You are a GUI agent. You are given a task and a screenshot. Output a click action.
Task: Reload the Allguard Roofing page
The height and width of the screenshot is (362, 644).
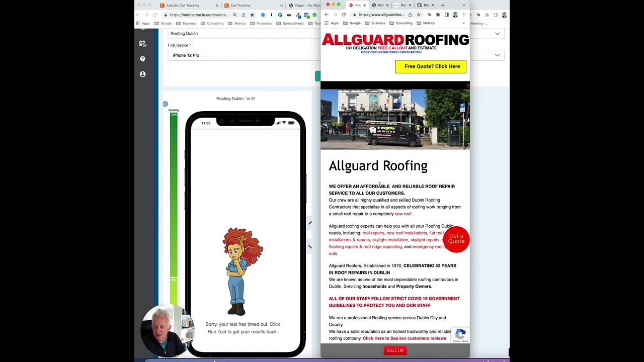point(344,15)
